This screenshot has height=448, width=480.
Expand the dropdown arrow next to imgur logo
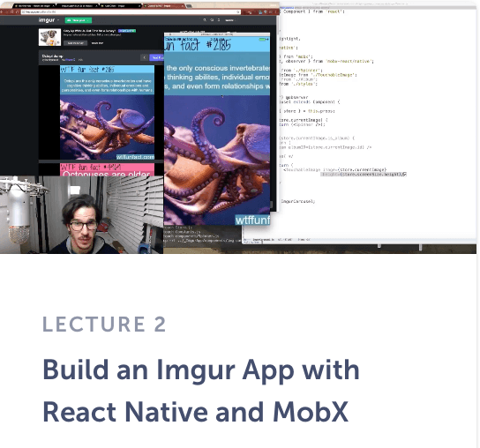pyautogui.click(x=58, y=20)
